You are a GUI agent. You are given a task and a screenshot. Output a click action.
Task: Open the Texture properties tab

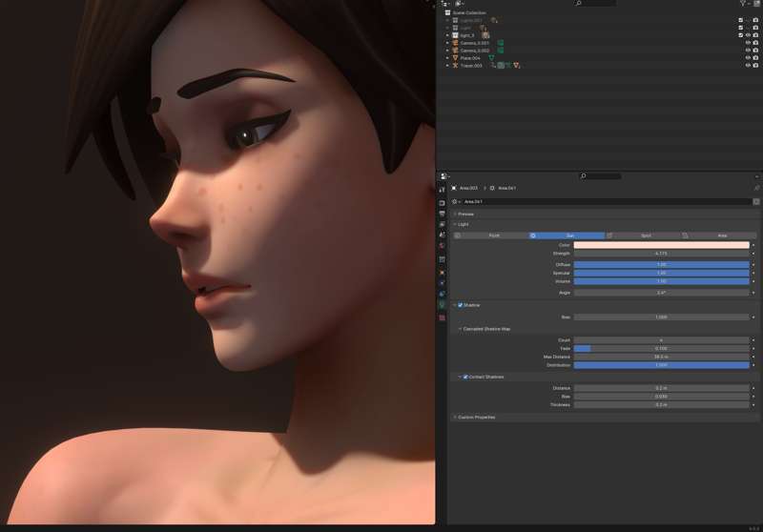click(442, 317)
